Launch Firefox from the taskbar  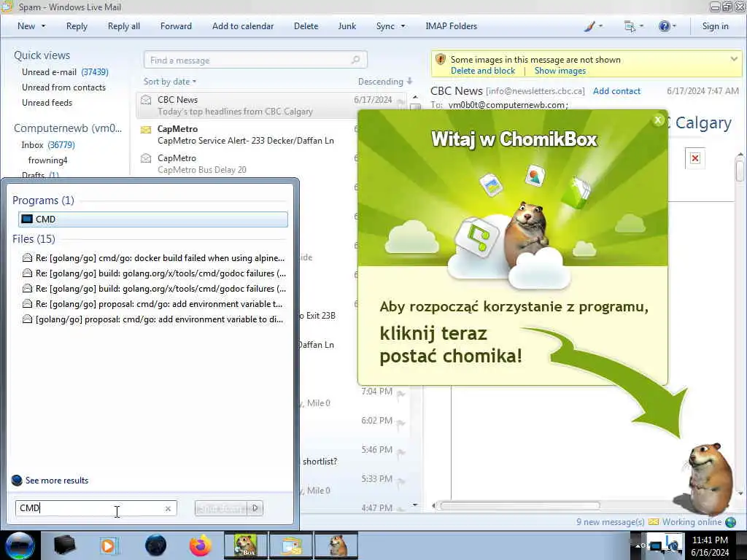201,545
